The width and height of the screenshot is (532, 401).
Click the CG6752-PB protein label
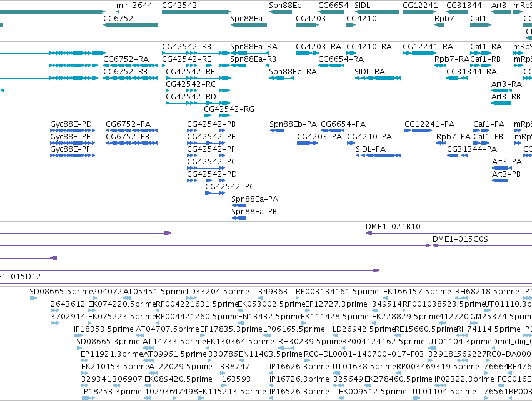pyautogui.click(x=128, y=137)
